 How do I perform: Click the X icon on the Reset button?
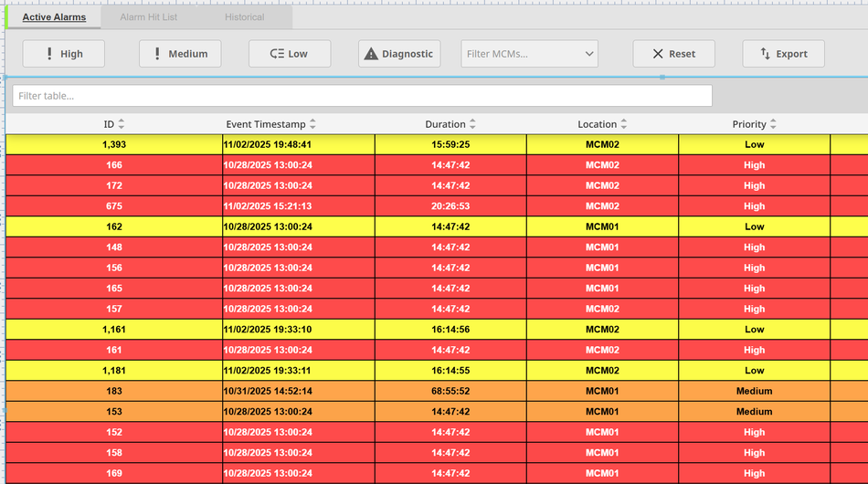pos(658,54)
